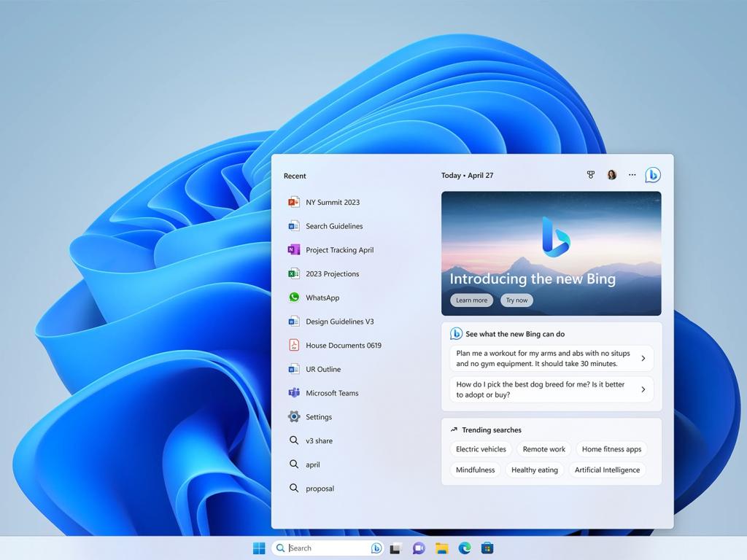Click the Try now button
747x560 pixels.
pyautogui.click(x=516, y=300)
